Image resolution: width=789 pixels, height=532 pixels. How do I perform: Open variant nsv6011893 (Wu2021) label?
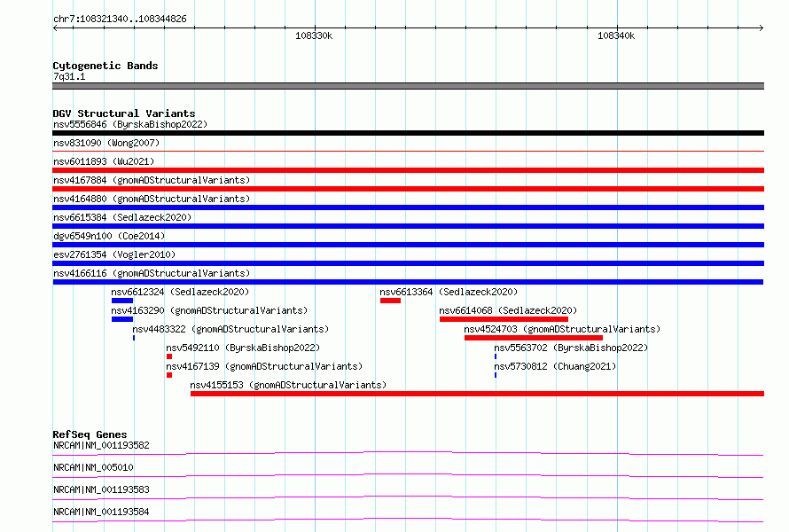click(x=104, y=161)
